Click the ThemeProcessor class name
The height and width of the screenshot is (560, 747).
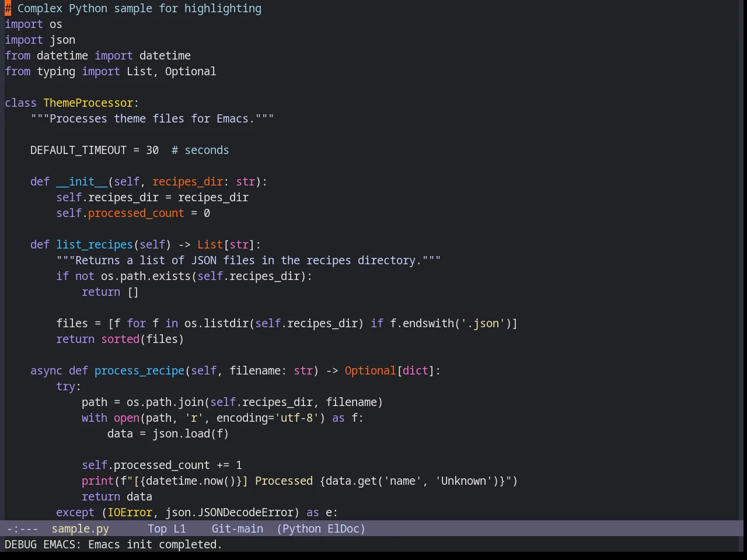pos(88,103)
